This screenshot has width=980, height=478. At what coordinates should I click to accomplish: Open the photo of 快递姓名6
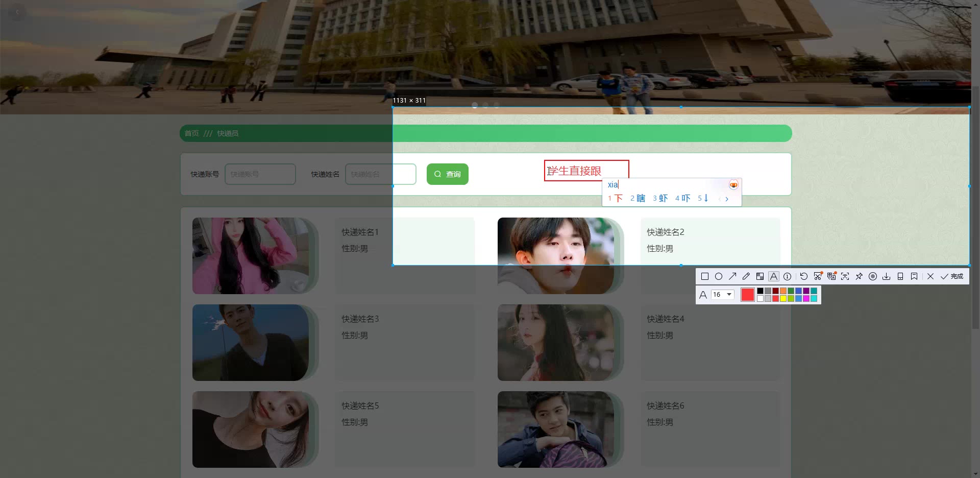pos(556,429)
